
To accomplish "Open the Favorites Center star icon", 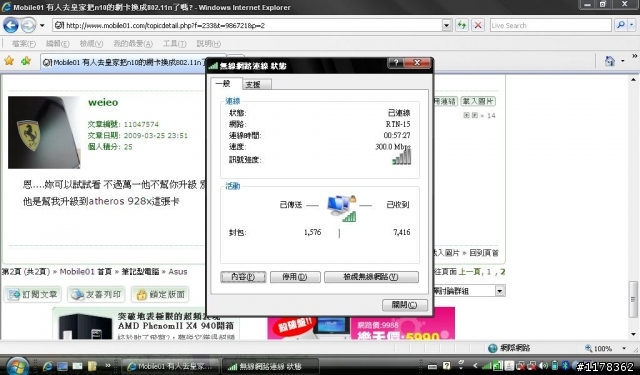I will pos(9,61).
